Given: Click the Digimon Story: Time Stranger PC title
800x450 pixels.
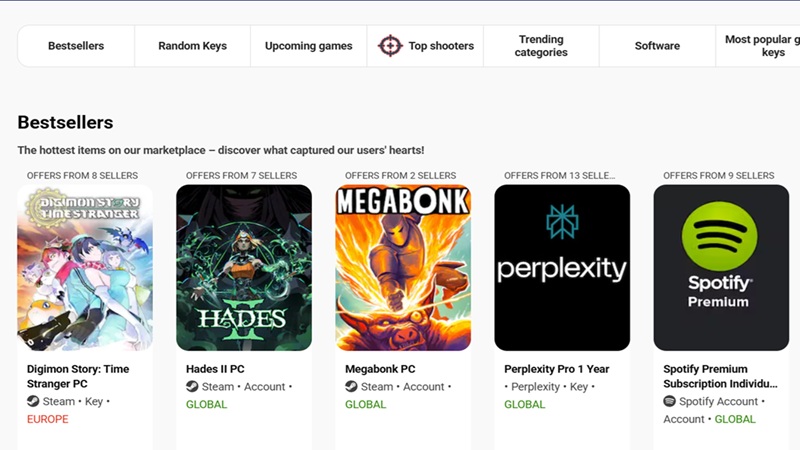Looking at the screenshot, I should click(78, 376).
